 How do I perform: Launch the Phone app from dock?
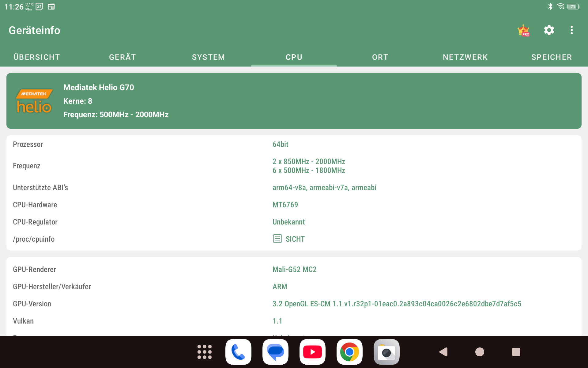pos(238,352)
